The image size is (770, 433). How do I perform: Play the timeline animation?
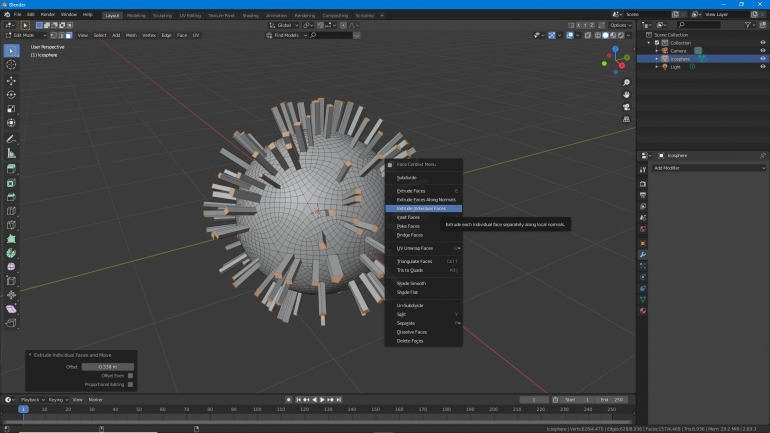tap(323, 400)
